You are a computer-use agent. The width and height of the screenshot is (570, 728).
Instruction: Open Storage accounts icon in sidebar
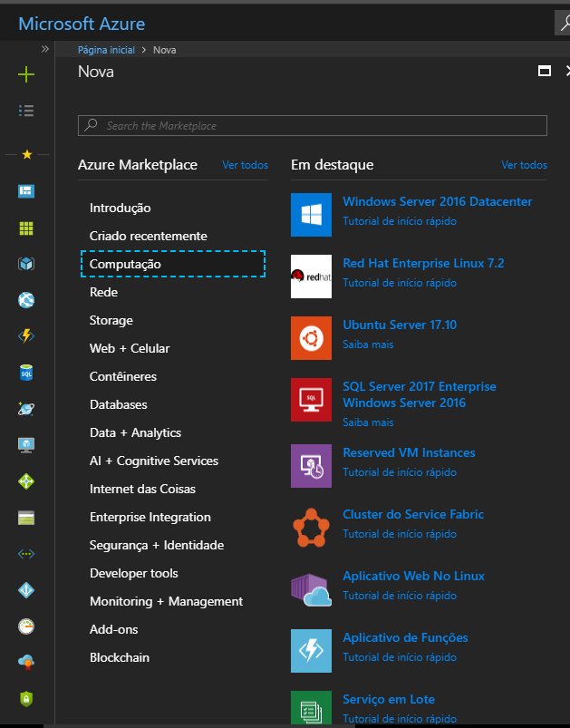pos(26,518)
